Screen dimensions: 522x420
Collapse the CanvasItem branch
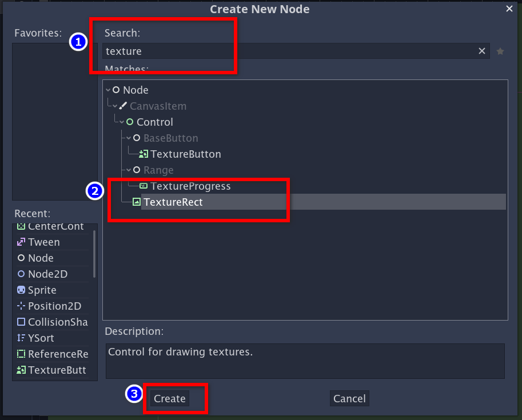[x=115, y=106]
